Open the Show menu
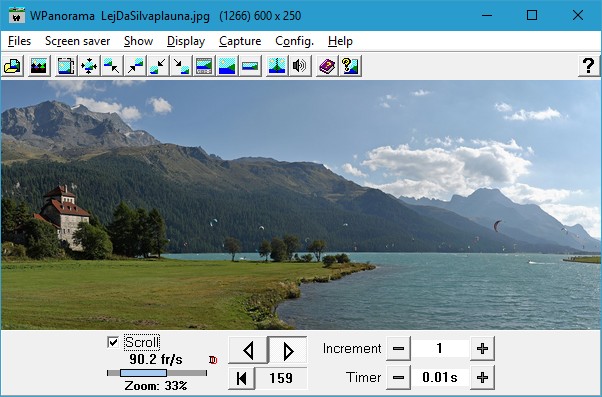Screen dimensions: 602x397 [139, 41]
